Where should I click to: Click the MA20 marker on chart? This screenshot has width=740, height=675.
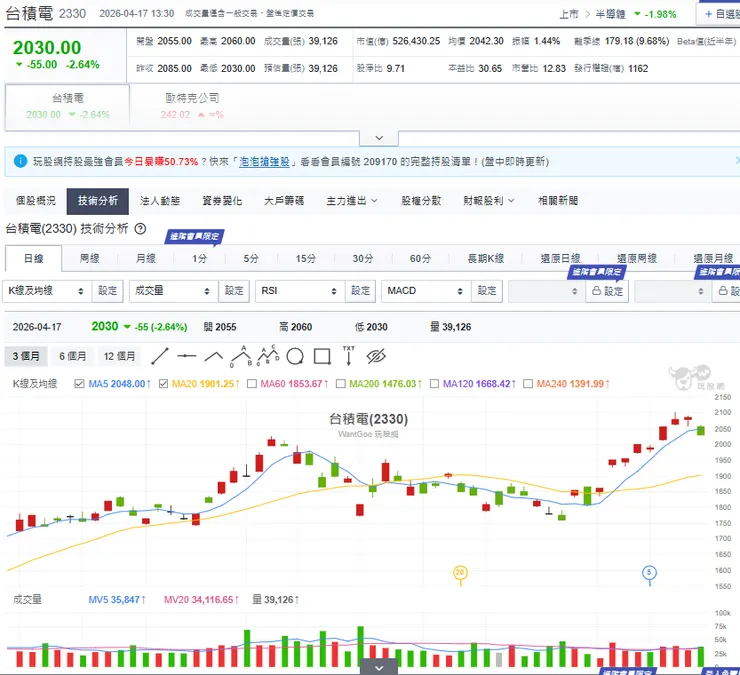point(460,573)
